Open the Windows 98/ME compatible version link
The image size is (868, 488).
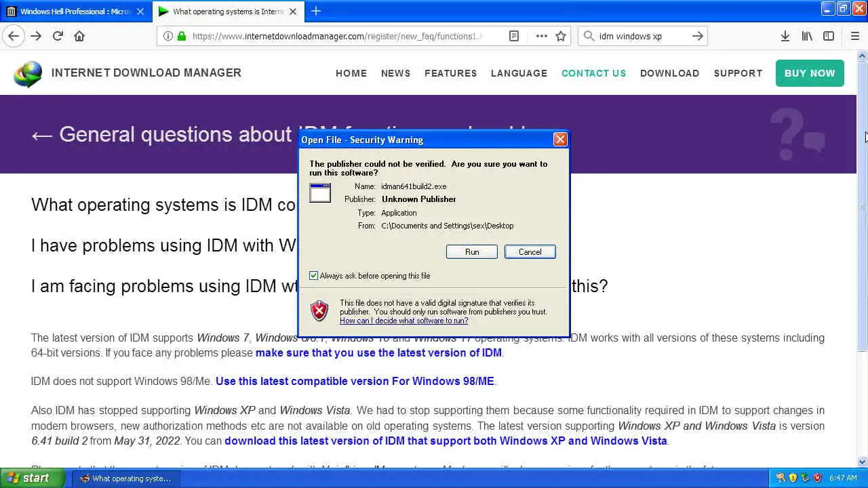[355, 381]
